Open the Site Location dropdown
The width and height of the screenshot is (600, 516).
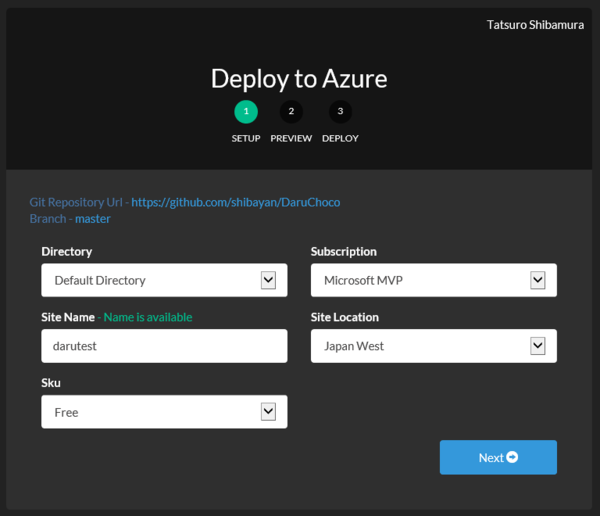[434, 346]
